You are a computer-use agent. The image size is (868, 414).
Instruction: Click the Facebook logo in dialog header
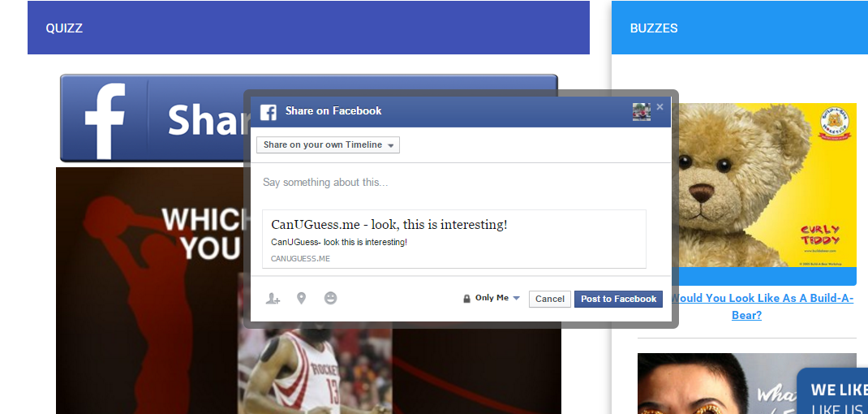(x=269, y=111)
